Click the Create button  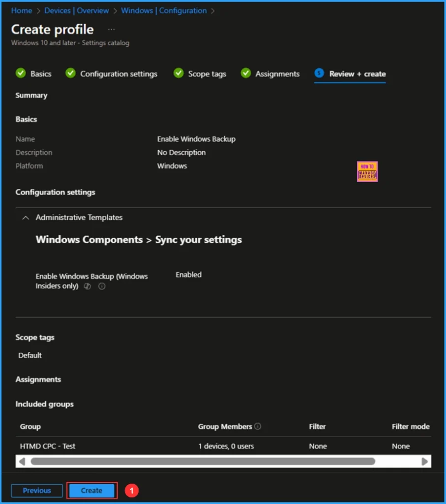[x=91, y=491]
